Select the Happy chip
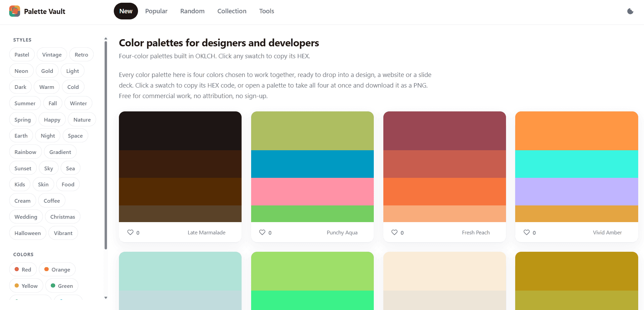This screenshot has height=310, width=644. pyautogui.click(x=52, y=120)
